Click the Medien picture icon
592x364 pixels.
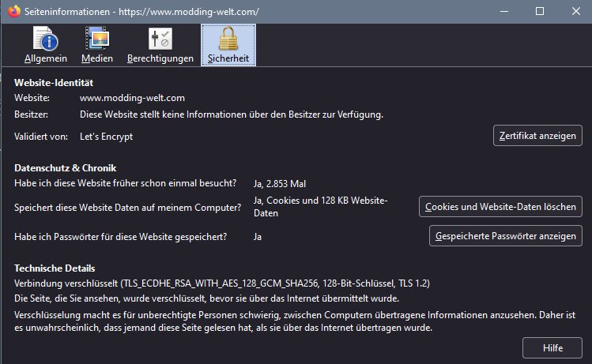click(96, 39)
